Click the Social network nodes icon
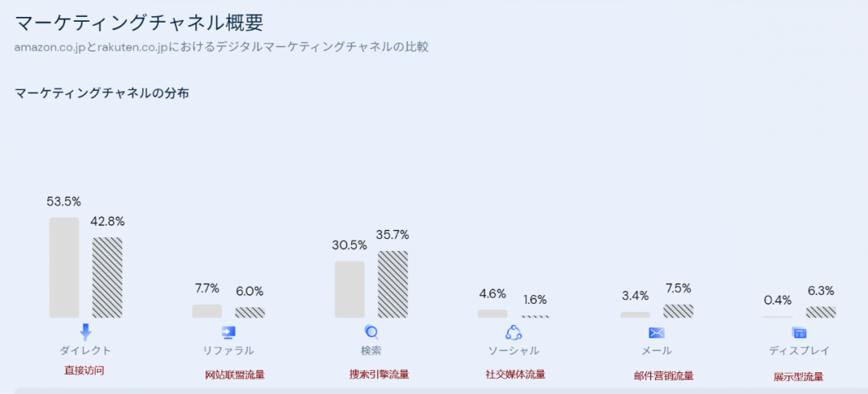 click(514, 332)
